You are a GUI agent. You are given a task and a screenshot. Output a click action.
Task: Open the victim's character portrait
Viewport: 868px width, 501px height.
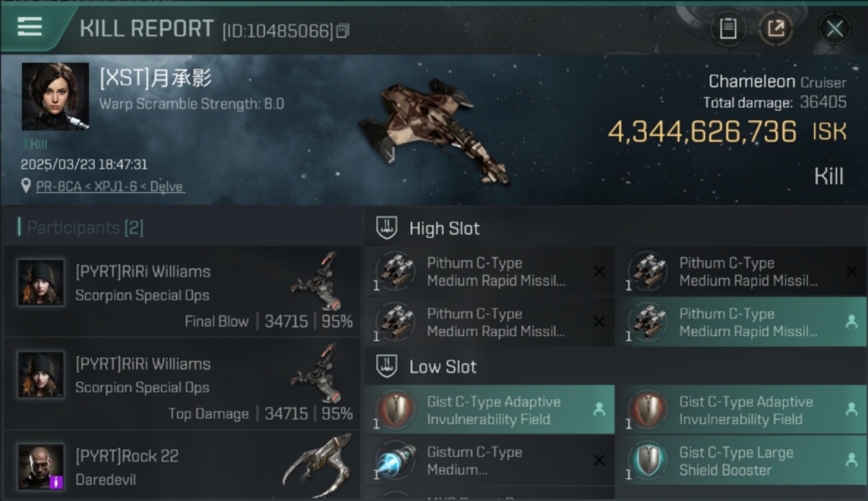55,96
